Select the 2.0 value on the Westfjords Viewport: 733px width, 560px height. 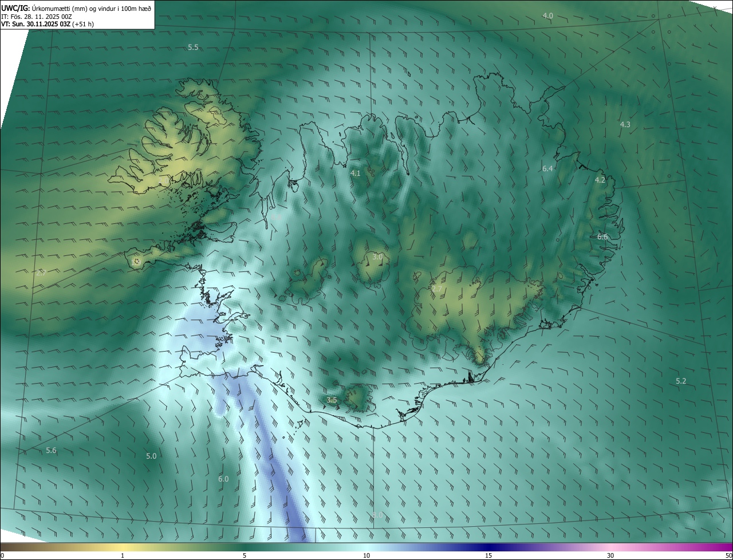coord(164,180)
